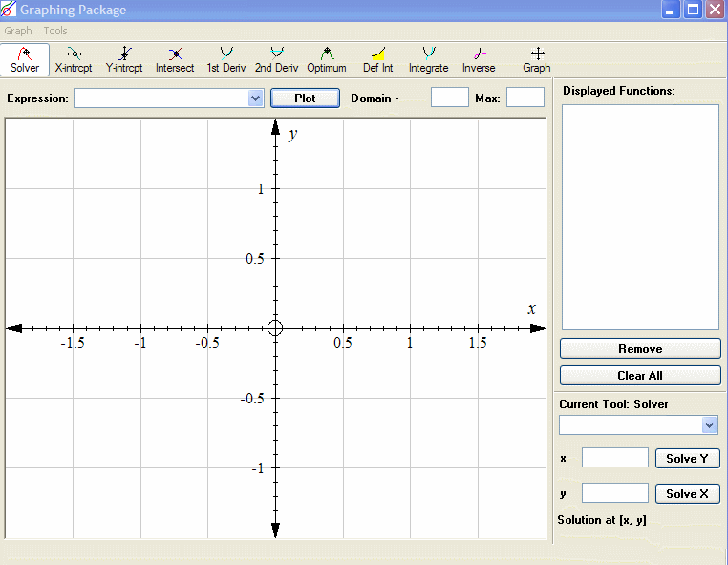This screenshot has width=728, height=565.
Task: Select the 2nd Deriv tool
Action: click(277, 60)
